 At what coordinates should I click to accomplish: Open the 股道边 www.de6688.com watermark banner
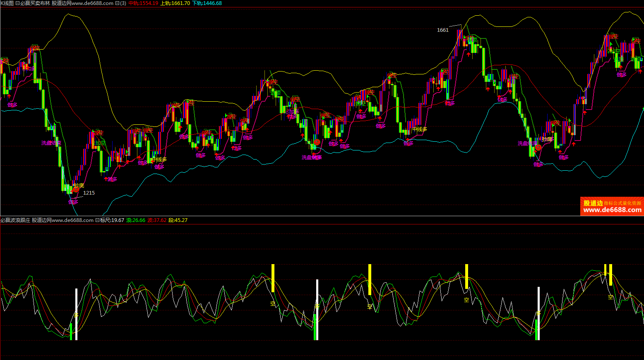612,206
